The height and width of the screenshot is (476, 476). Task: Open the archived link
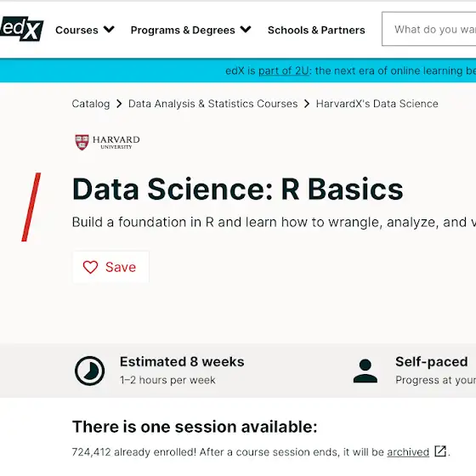(x=408, y=452)
